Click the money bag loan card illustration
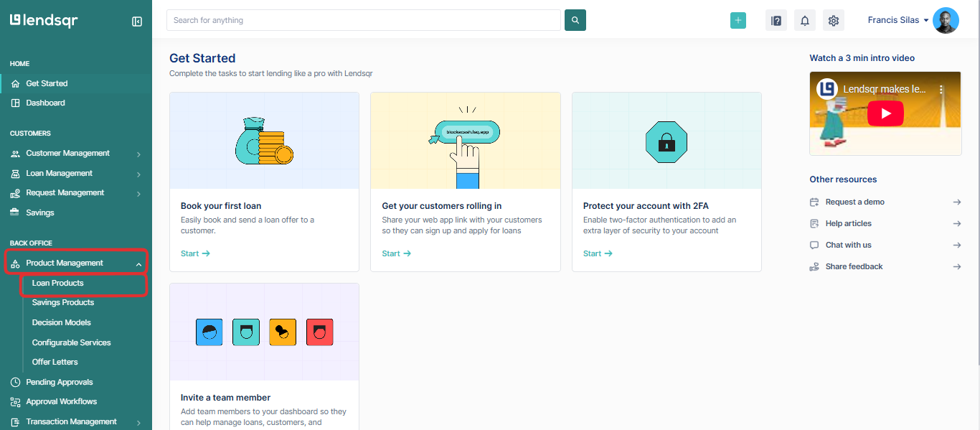 pyautogui.click(x=264, y=141)
